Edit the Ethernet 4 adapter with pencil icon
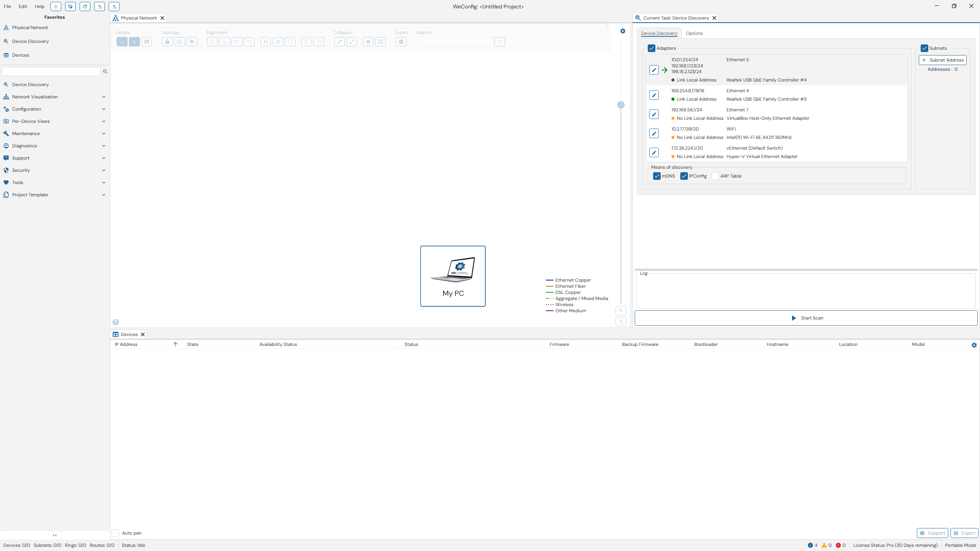 pos(654,95)
